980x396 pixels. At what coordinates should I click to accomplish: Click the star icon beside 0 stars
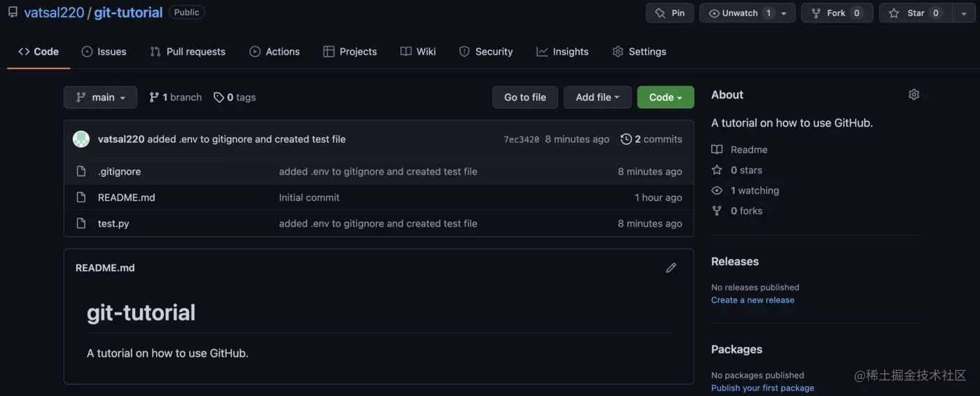717,170
